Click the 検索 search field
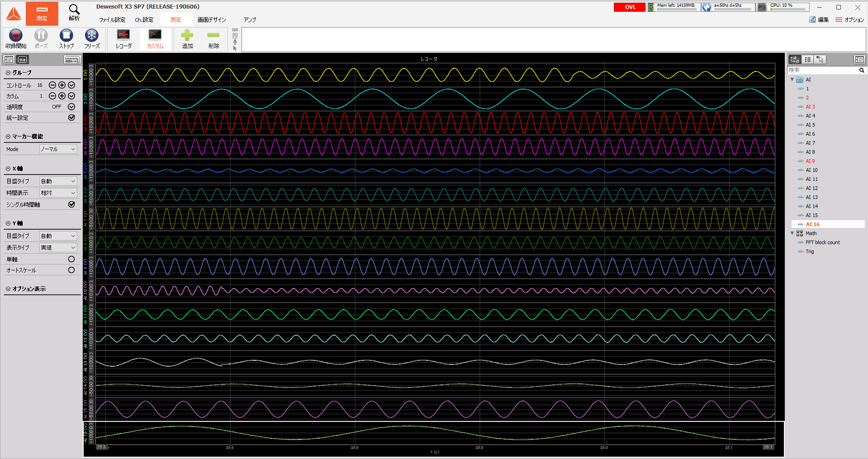Screen dimensions: 868x459 [x=823, y=70]
